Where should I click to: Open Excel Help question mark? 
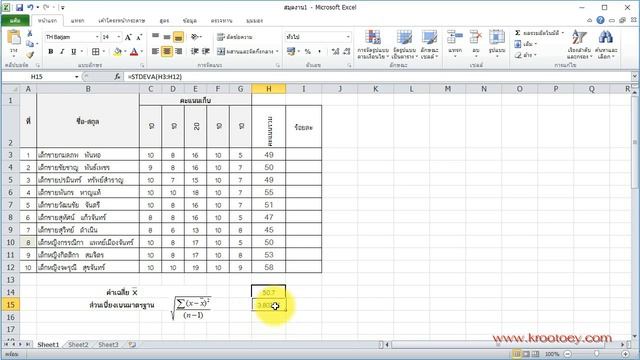pyautogui.click(x=600, y=20)
